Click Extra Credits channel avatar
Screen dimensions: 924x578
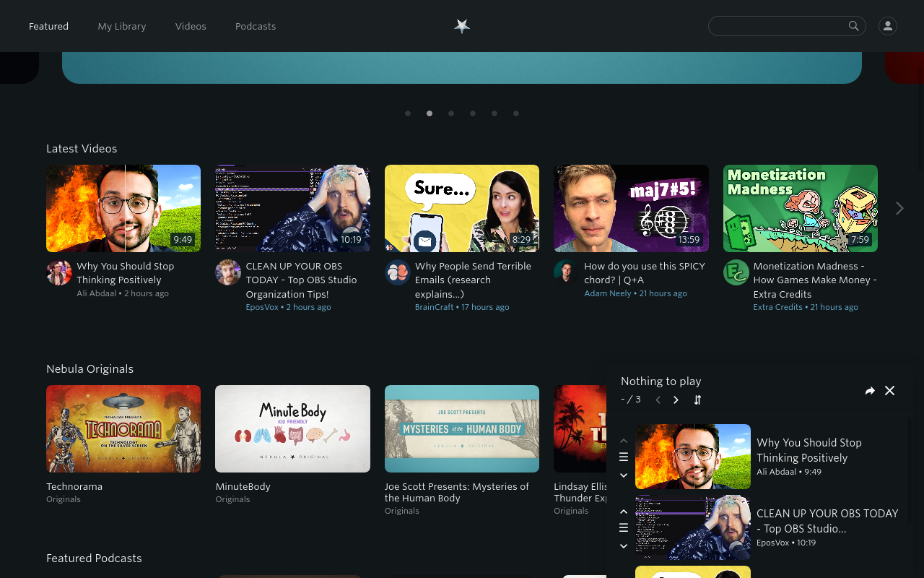736,272
